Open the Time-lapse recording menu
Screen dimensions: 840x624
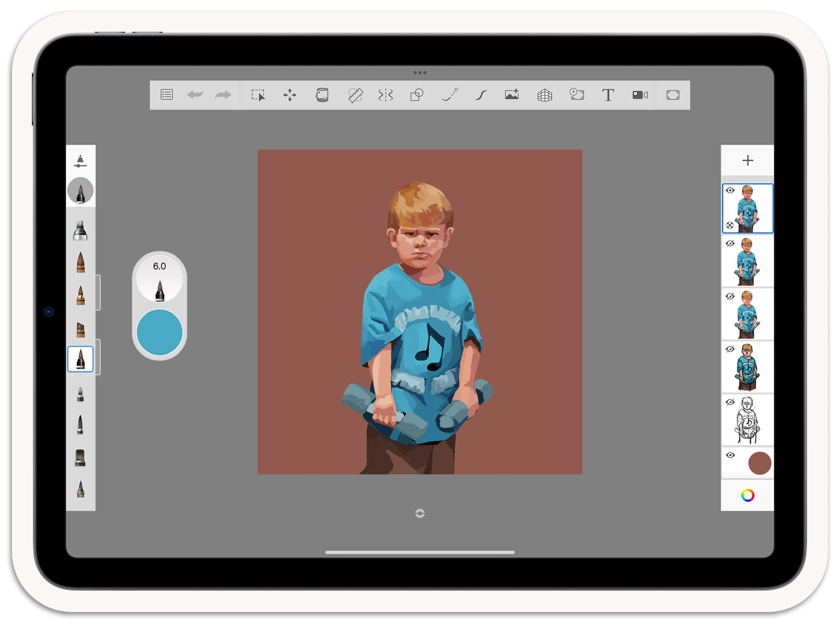(x=576, y=94)
